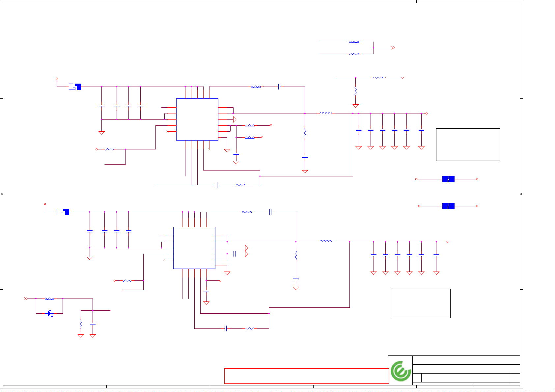
Task: Select the blue filled diode symbol
Action: [x=50, y=313]
